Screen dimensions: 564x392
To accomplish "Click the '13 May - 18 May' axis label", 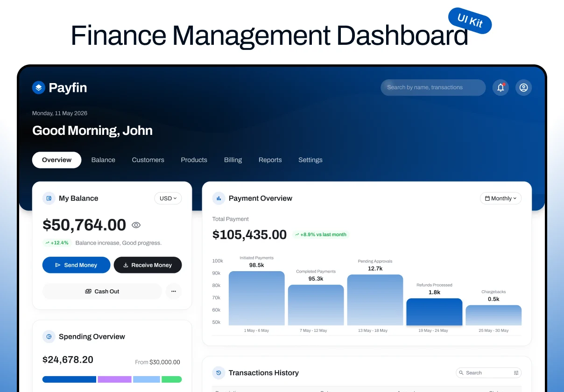I will [x=373, y=330].
